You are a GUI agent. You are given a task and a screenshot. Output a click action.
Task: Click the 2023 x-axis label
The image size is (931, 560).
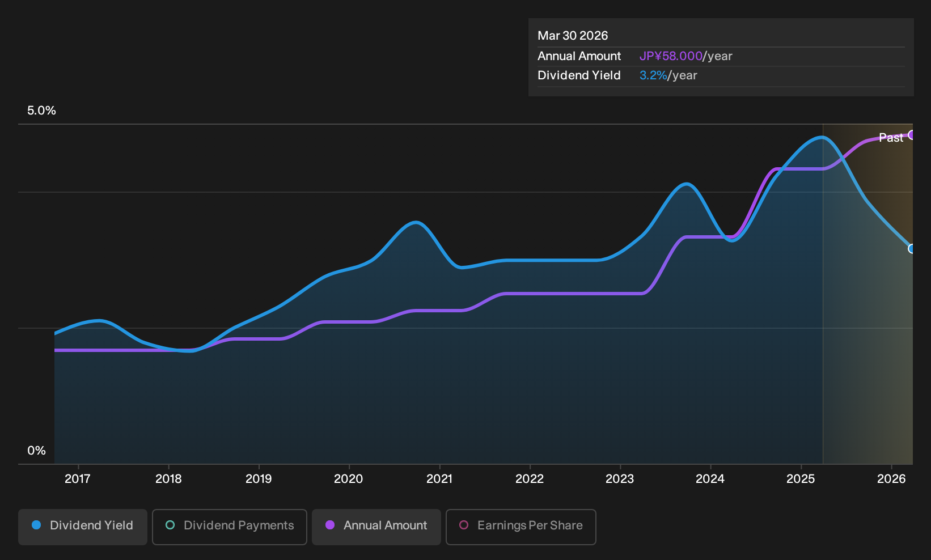point(620,479)
